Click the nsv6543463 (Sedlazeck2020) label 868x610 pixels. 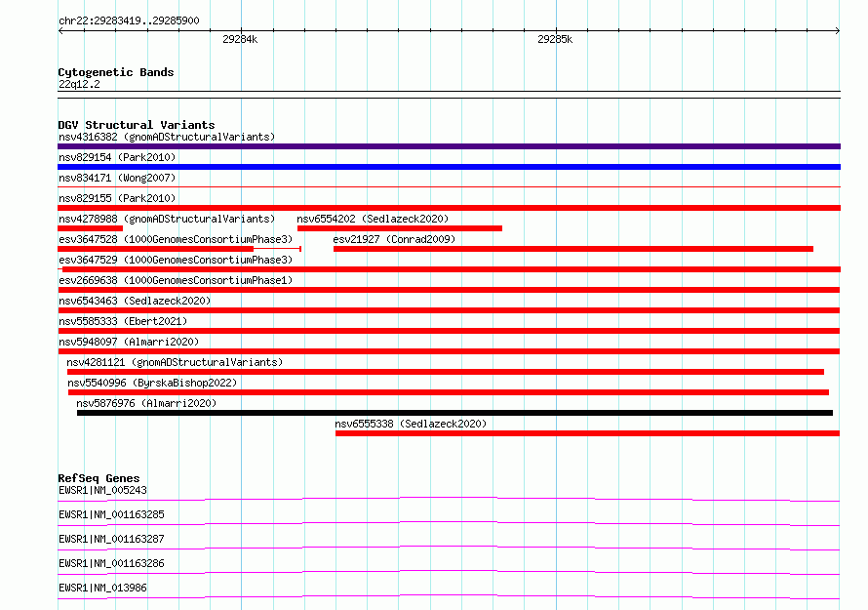[x=135, y=301]
